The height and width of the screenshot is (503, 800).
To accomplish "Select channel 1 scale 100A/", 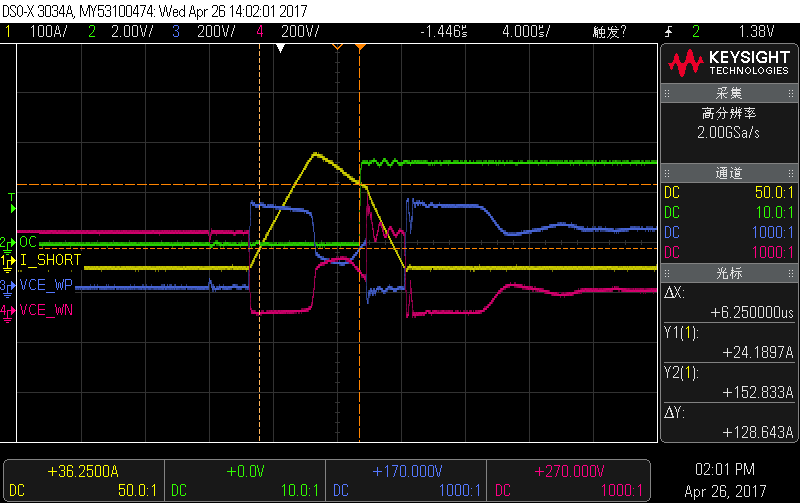I will (x=48, y=32).
